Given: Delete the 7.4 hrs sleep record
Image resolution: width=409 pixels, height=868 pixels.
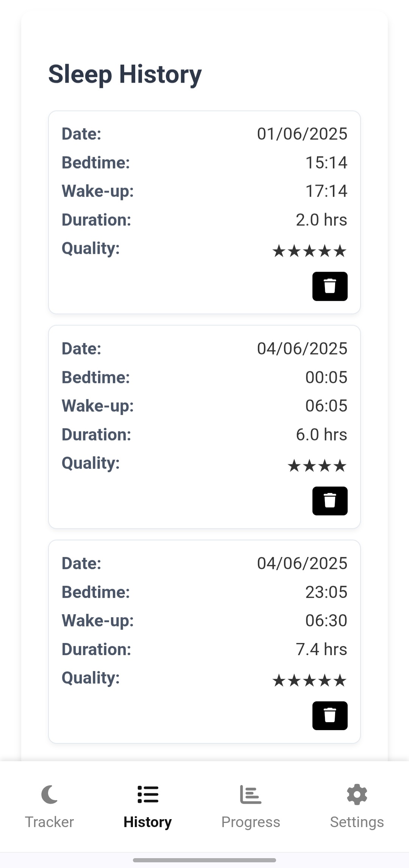Looking at the screenshot, I should [330, 715].
